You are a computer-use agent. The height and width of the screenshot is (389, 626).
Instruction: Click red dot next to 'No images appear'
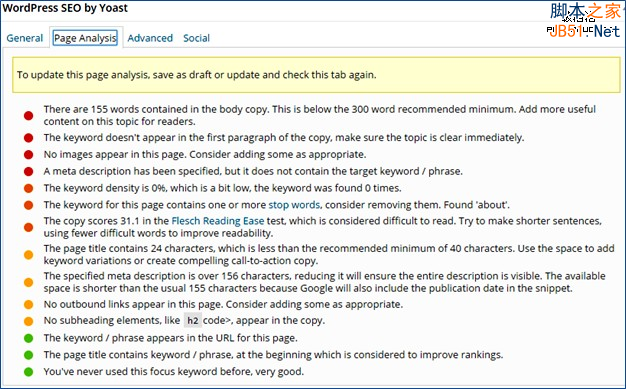click(28, 155)
